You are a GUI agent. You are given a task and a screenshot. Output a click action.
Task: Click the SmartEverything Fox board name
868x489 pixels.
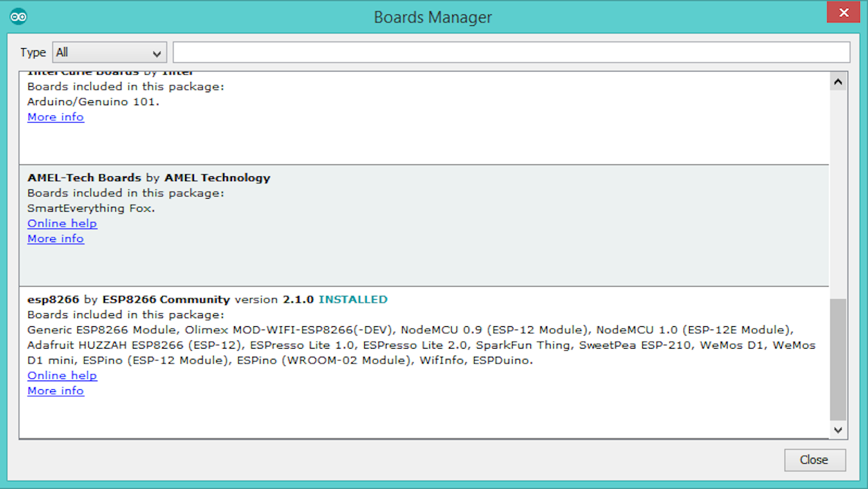pos(91,208)
